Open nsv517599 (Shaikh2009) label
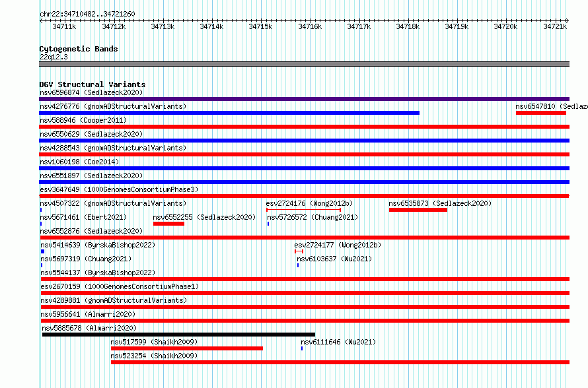 pos(154,342)
